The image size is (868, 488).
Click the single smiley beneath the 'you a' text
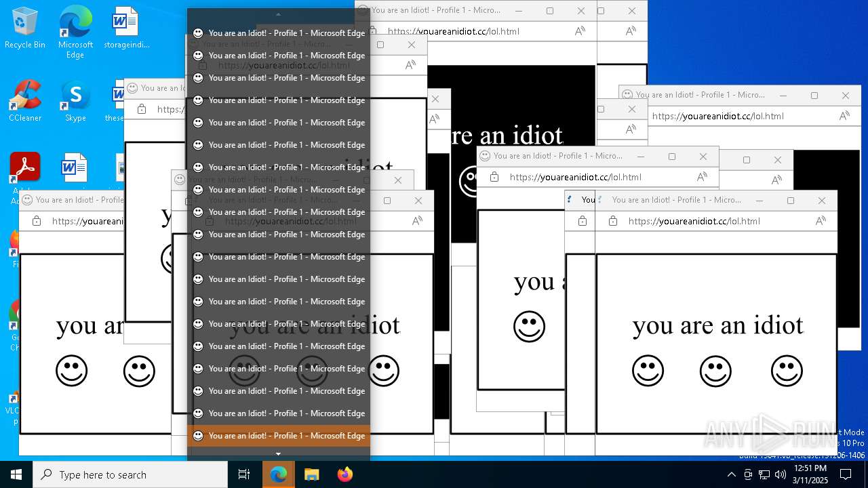530,327
